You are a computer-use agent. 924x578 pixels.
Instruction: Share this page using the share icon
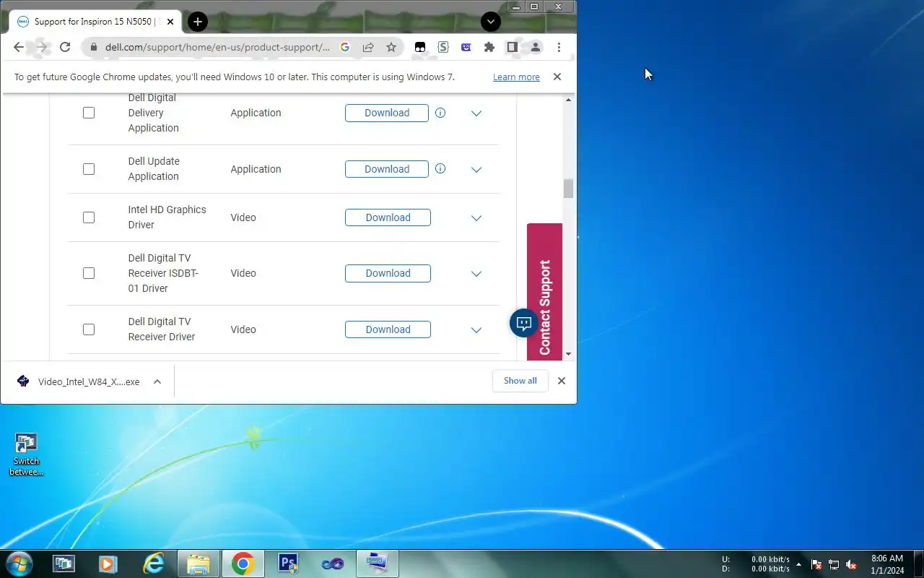pos(368,47)
